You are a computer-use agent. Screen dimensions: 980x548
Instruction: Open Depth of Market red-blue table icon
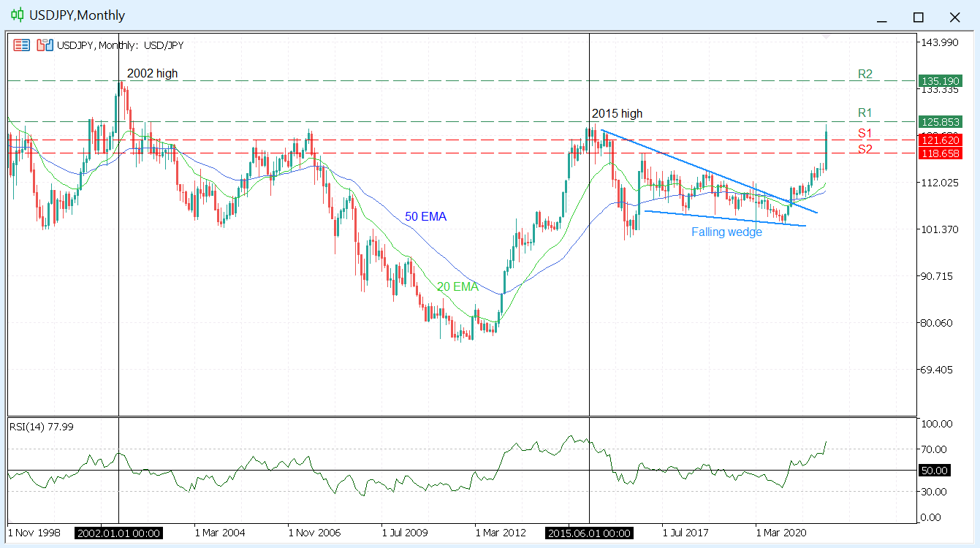22,45
